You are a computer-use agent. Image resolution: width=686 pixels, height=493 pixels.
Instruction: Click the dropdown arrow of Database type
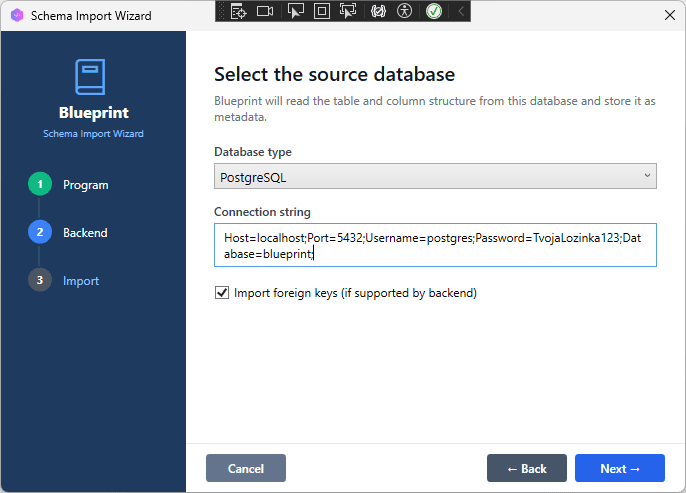pos(647,176)
